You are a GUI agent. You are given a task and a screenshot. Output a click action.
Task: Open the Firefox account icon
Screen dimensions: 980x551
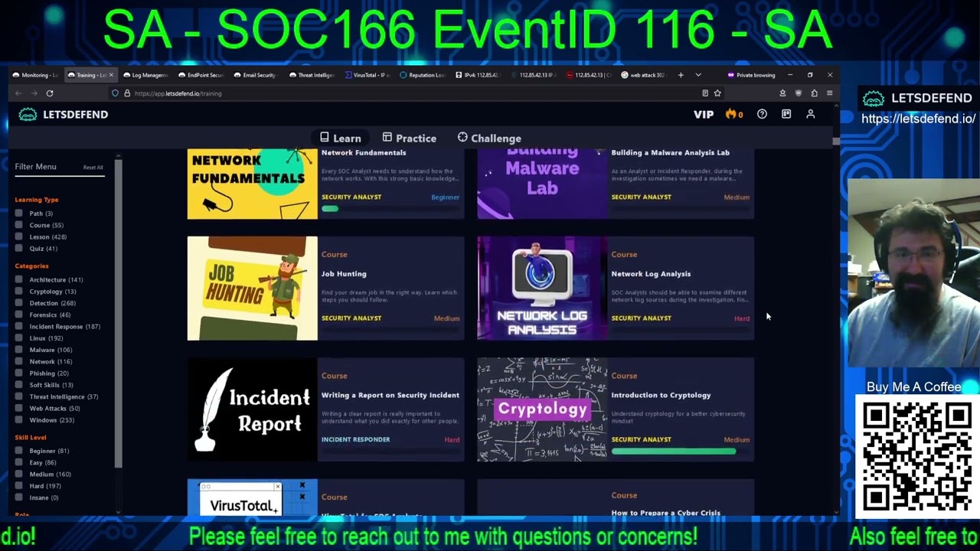[782, 93]
